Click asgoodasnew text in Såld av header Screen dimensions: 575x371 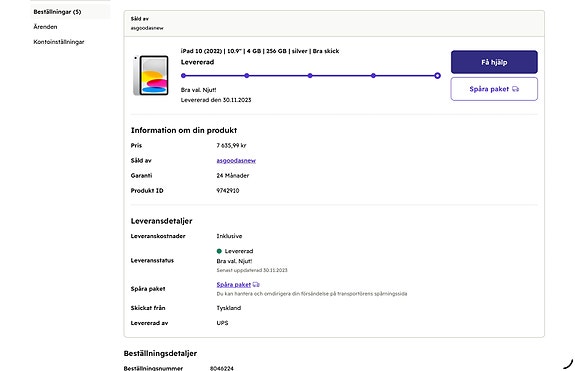pyautogui.click(x=147, y=28)
